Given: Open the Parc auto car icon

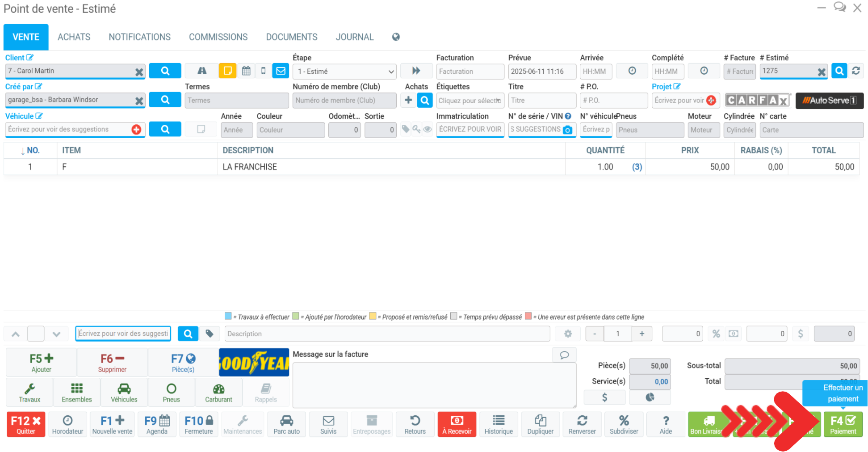Looking at the screenshot, I should [286, 424].
